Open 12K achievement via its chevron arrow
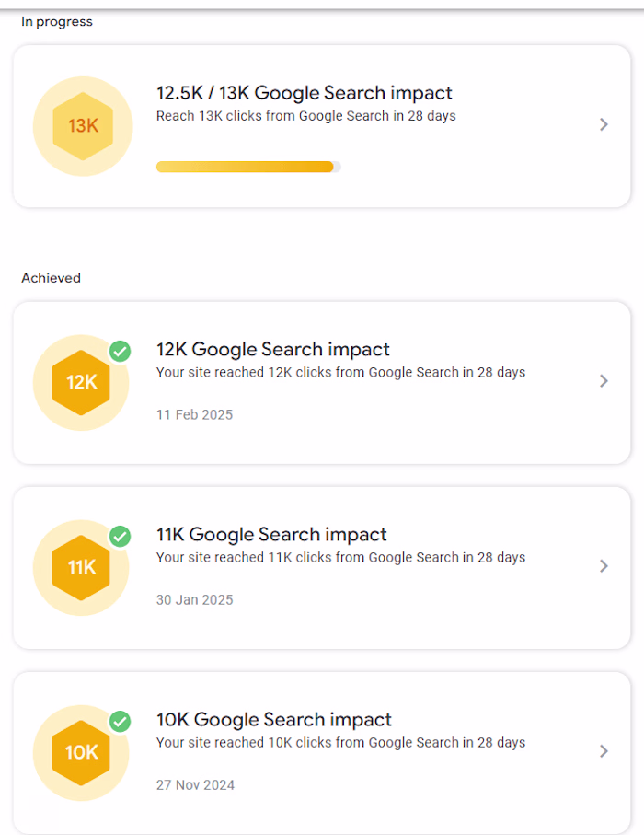 coord(604,381)
